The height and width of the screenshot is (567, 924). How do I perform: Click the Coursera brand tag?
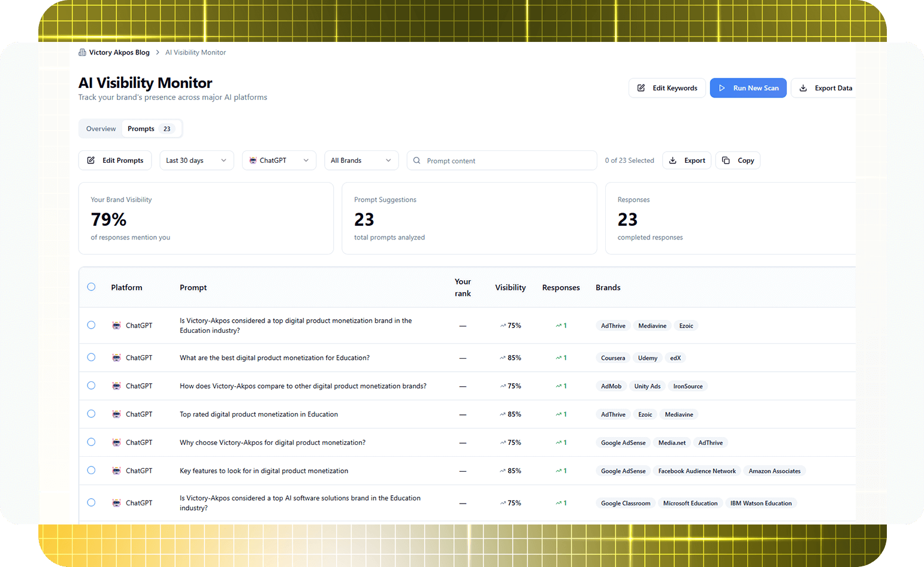(x=612, y=358)
